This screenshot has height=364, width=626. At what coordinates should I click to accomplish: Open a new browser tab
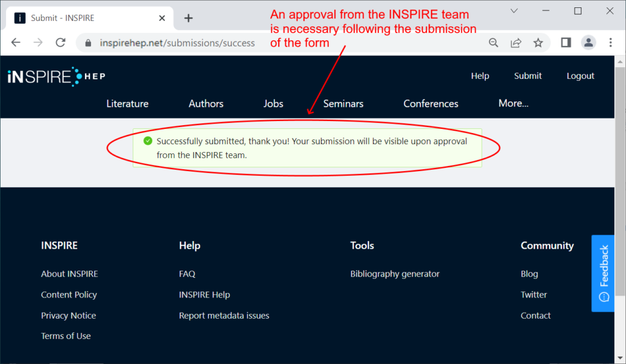pyautogui.click(x=188, y=18)
